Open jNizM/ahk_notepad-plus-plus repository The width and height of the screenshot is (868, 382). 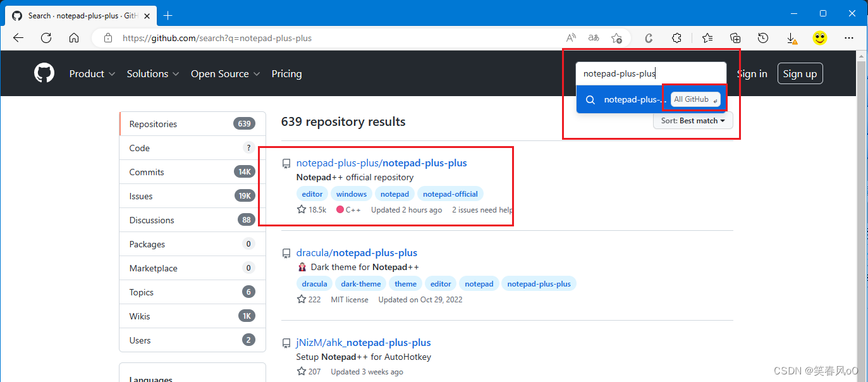364,343
